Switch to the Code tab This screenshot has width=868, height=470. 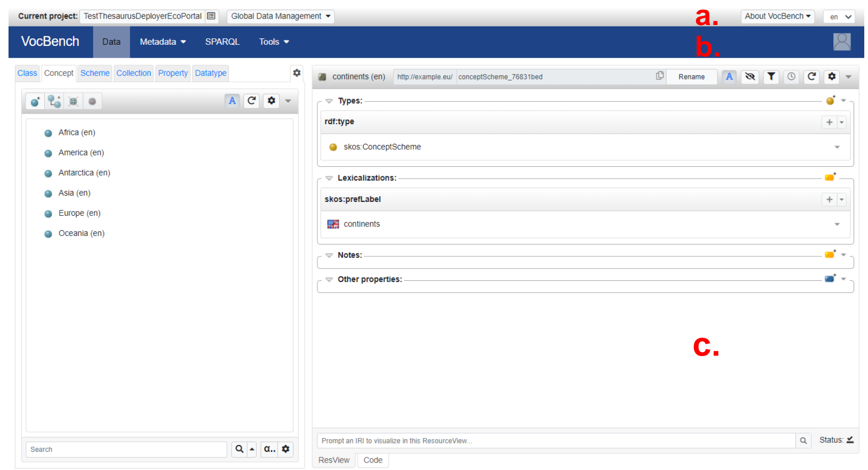click(373, 460)
